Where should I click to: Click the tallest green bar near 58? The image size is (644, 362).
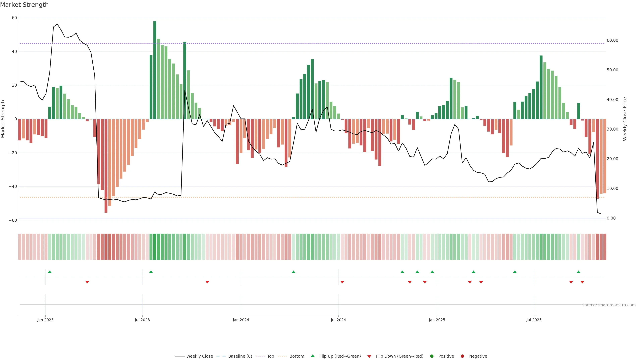155,70
